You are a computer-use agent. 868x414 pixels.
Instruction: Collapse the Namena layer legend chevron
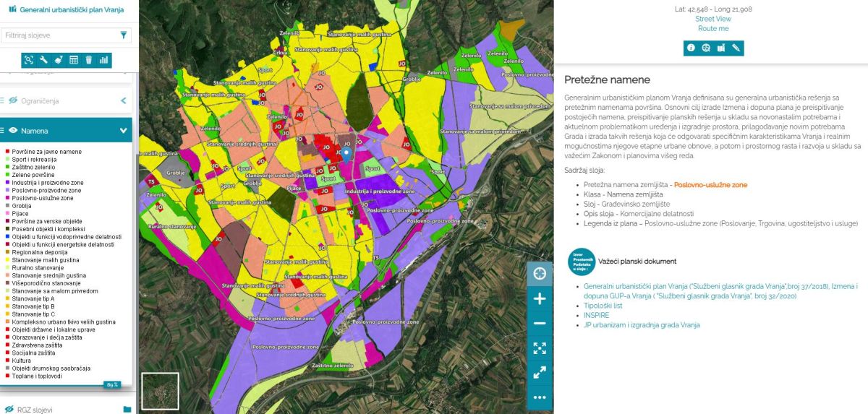coord(123,131)
